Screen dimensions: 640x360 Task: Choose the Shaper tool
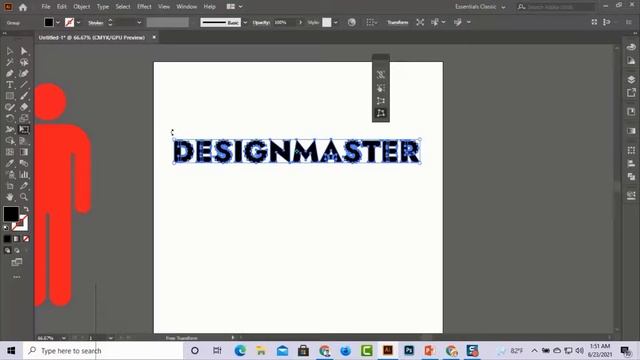point(9,107)
